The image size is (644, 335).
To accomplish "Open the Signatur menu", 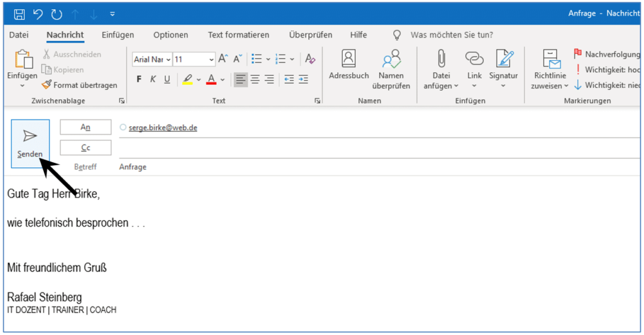I will click(504, 69).
